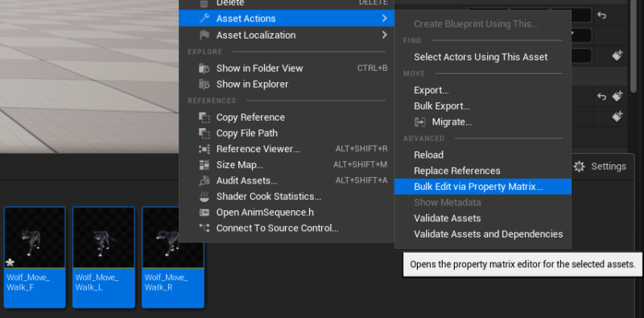Expand the Asset Actions submenu arrow
This screenshot has height=318, width=644.
[384, 19]
